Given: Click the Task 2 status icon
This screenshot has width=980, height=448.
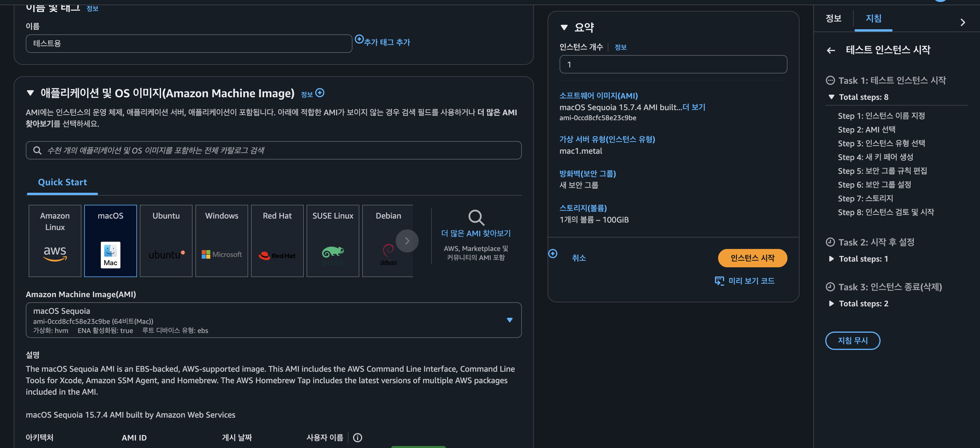Looking at the screenshot, I should pyautogui.click(x=830, y=242).
